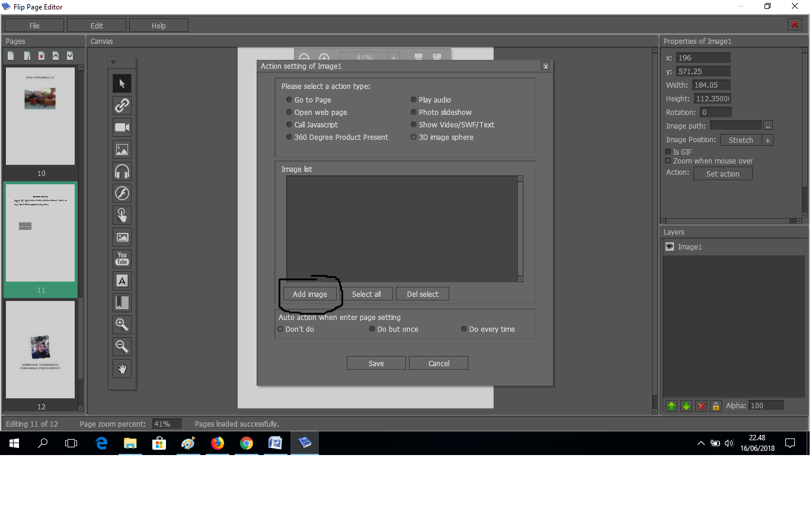This screenshot has width=812, height=506.
Task: Choose the YouTube embed tool
Action: [x=122, y=258]
